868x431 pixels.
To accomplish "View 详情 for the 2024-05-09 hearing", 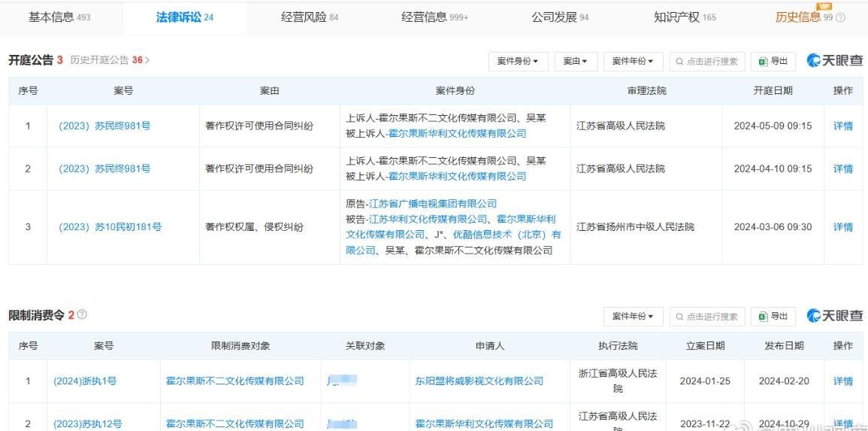I will pos(842,126).
